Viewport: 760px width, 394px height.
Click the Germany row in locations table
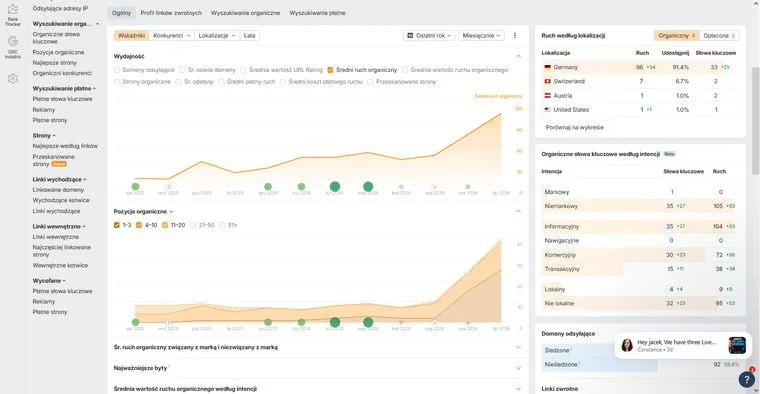click(x=640, y=67)
